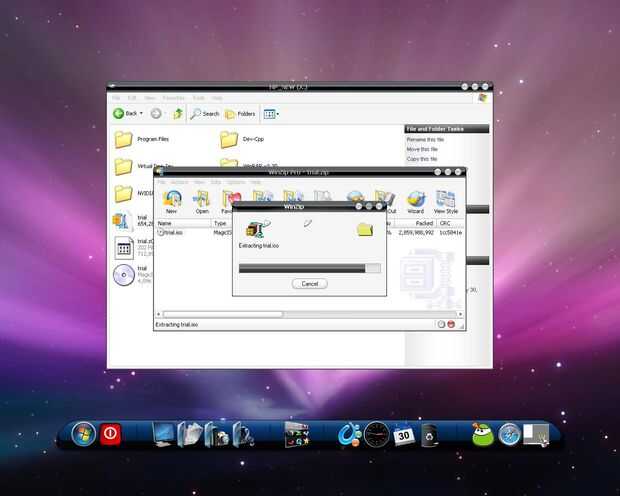Open the calendar icon showing 30 in the dock

tap(404, 435)
